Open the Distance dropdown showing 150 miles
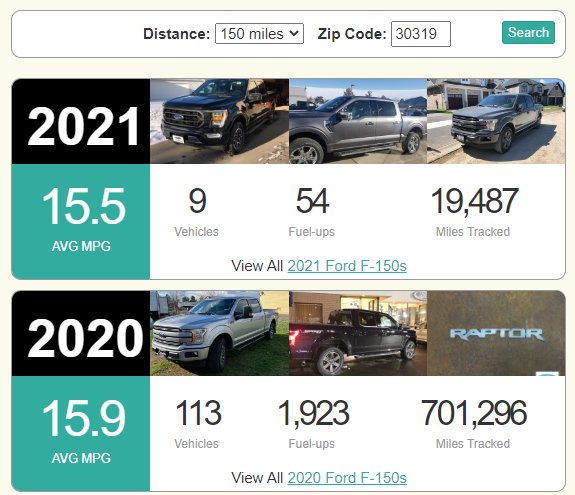Viewport: 575px width, 495px height. click(259, 34)
